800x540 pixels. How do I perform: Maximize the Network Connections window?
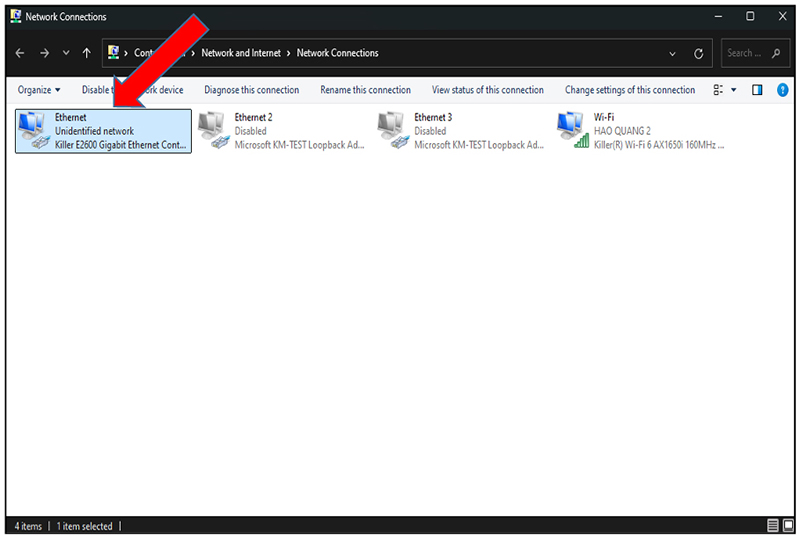pyautogui.click(x=750, y=16)
